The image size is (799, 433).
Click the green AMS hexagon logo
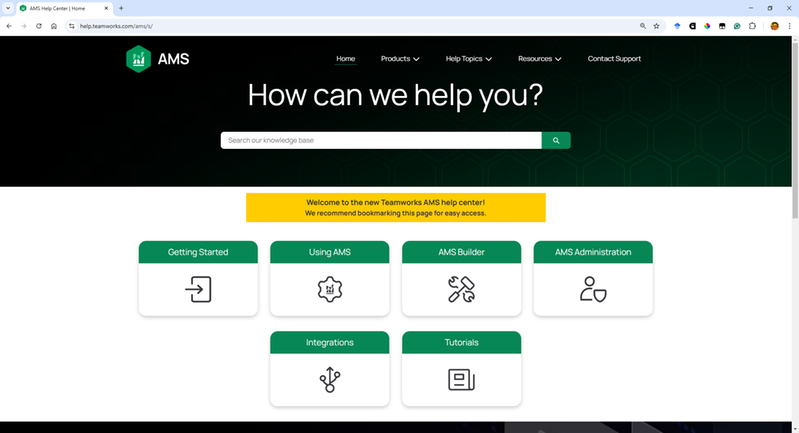pyautogui.click(x=138, y=59)
